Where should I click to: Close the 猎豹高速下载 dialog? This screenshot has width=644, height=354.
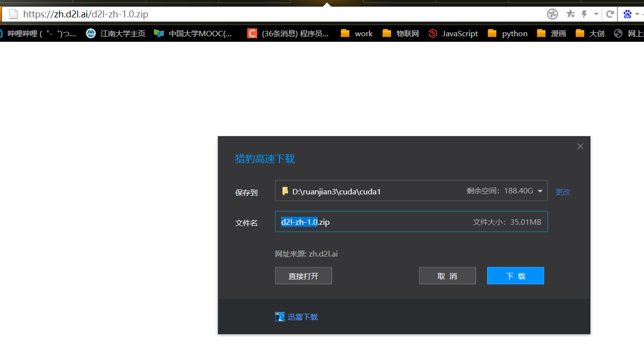[580, 146]
